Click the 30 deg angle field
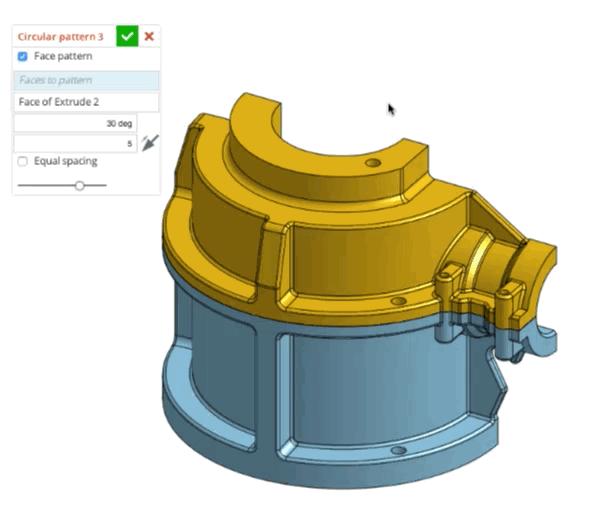 [x=75, y=123]
